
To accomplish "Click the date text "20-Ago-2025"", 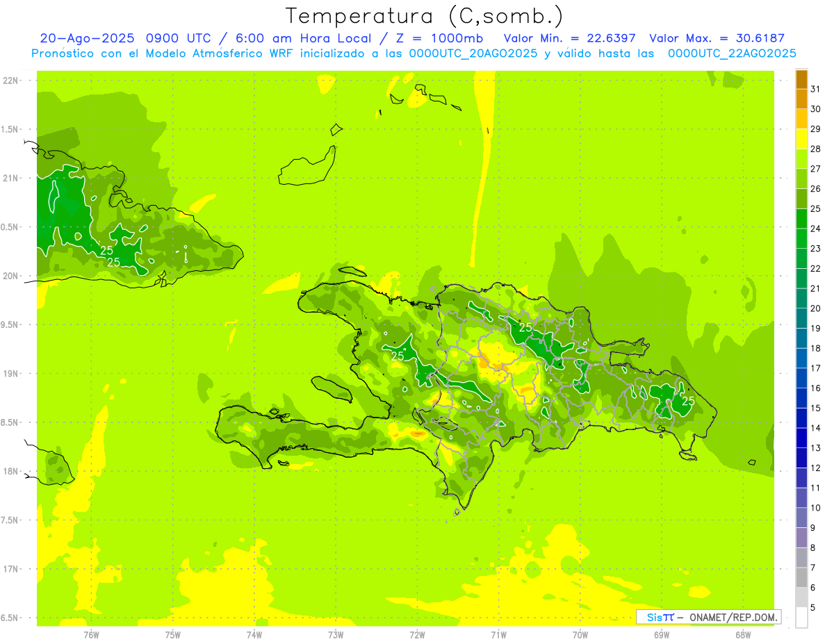I will (87, 38).
